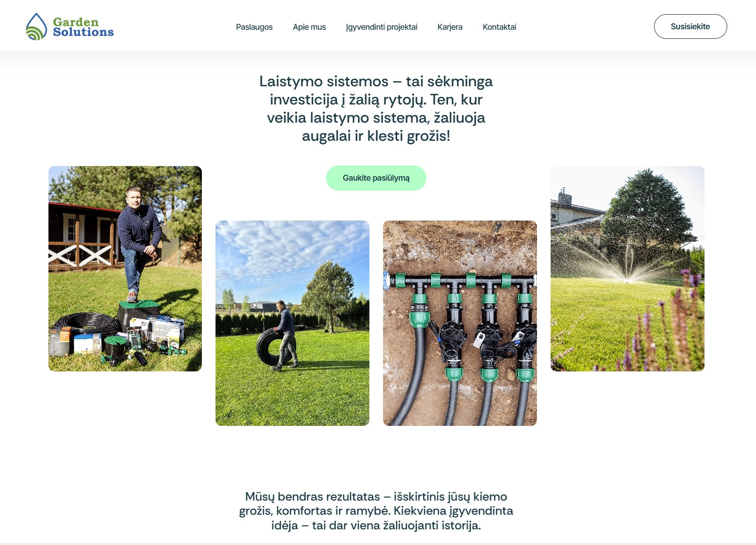Select the Karjera navigation link
The height and width of the screenshot is (545, 756).
[x=450, y=27]
